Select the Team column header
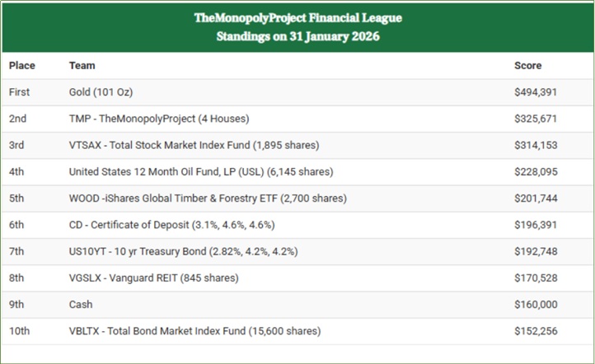 (82, 65)
